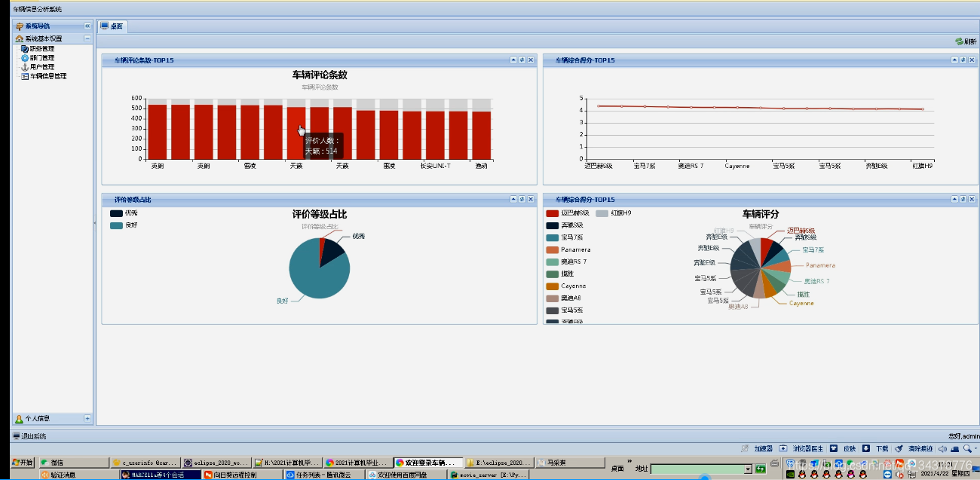The width and height of the screenshot is (980, 480).
Task: Toggle the 奥迪A8 legend entry
Action: 564,298
